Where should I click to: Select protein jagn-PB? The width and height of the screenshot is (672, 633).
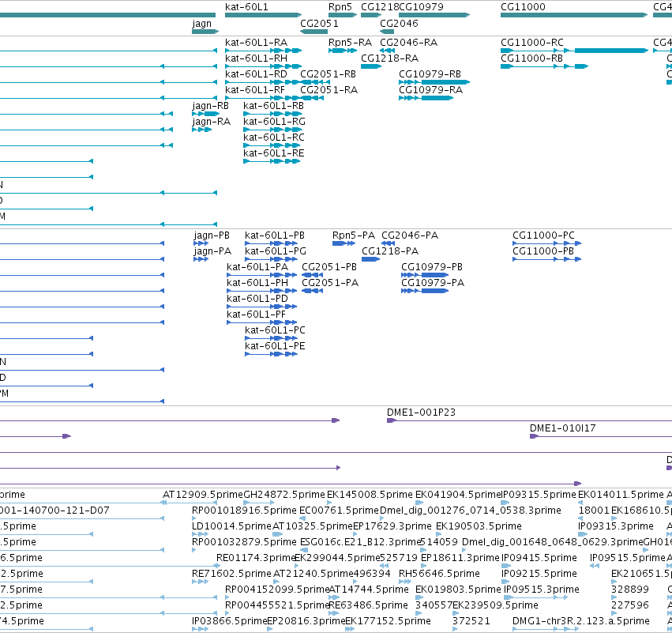pos(212,235)
